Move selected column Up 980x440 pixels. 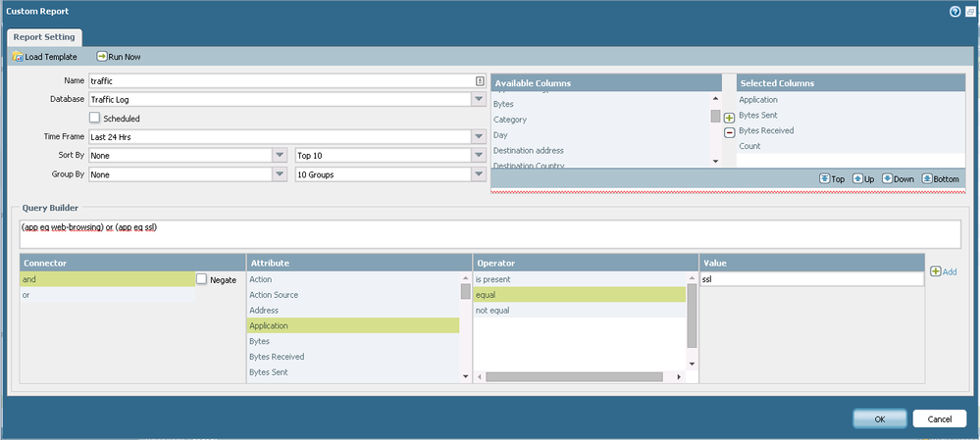click(x=862, y=179)
